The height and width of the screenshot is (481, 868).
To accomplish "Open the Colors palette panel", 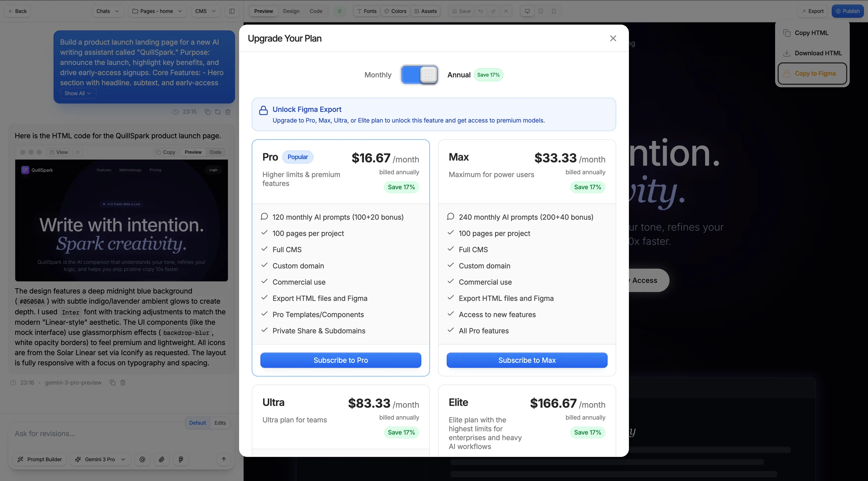I will tap(396, 11).
